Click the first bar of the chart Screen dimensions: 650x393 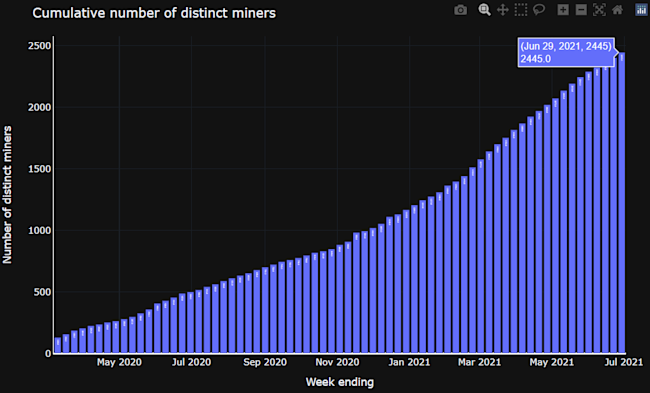click(x=58, y=345)
